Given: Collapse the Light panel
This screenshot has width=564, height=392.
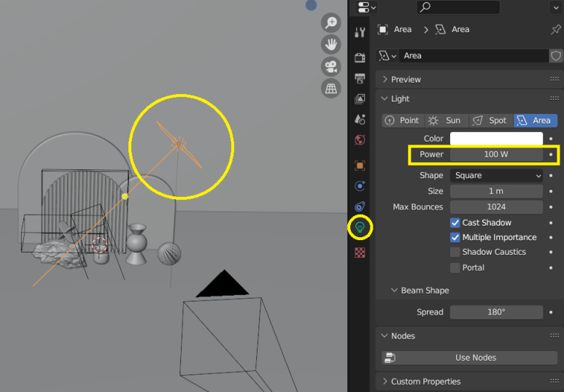Looking at the screenshot, I should point(385,99).
